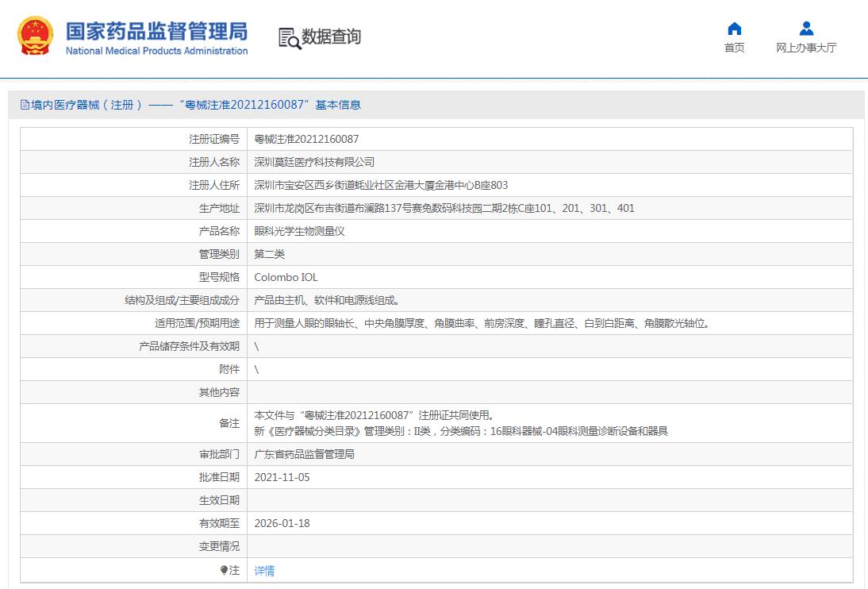The width and height of the screenshot is (868, 589).
Task: Click the 生产地址 label
Action: point(219,208)
